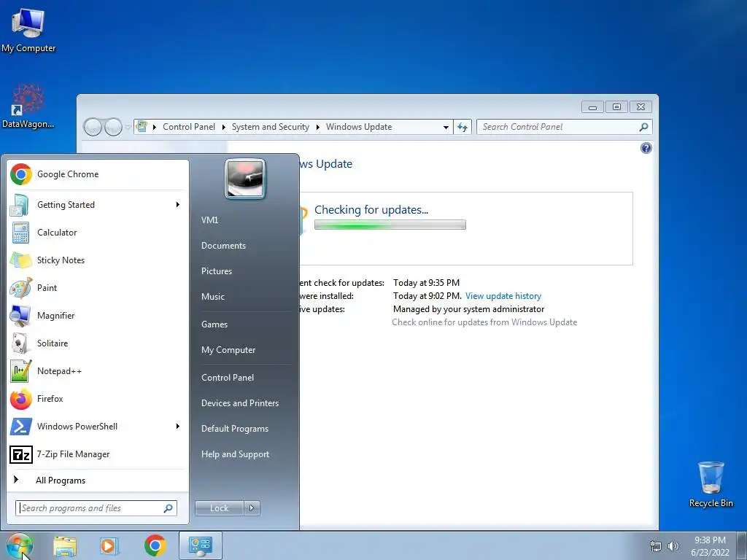Open Games from Start menu
This screenshot has height=560, width=747.
click(214, 324)
